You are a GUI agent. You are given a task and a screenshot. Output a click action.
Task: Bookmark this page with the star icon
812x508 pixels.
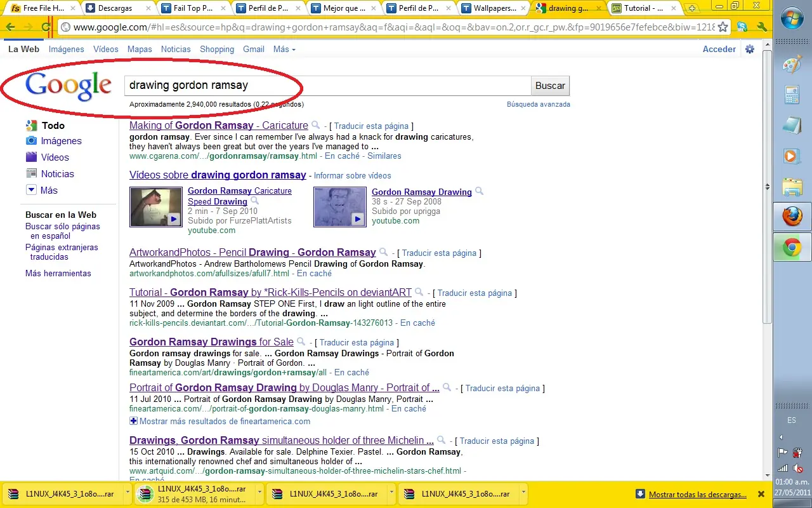(x=723, y=27)
